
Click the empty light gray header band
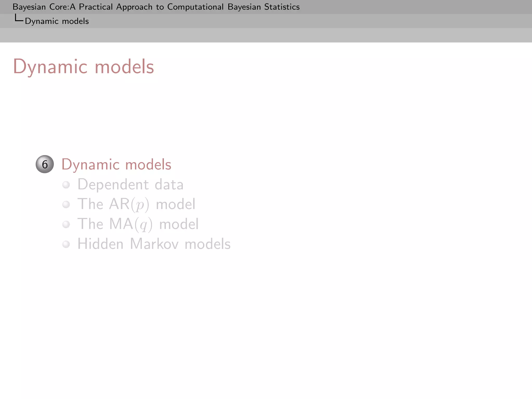click(x=266, y=35)
